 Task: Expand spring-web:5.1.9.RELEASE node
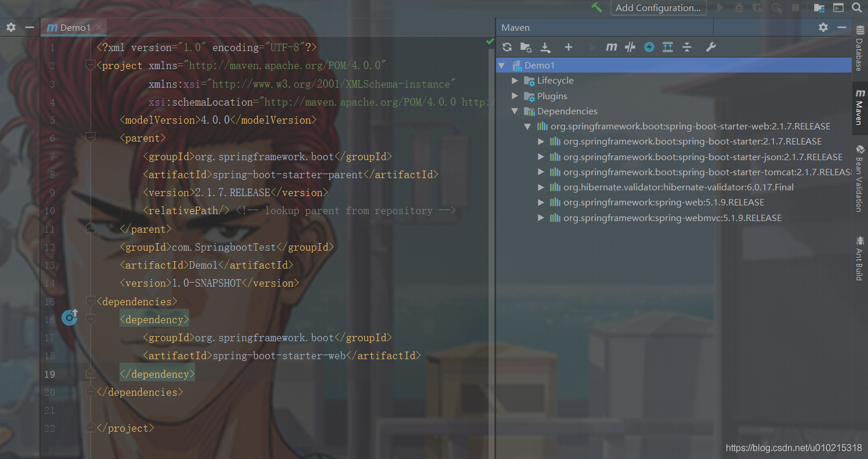(x=541, y=203)
